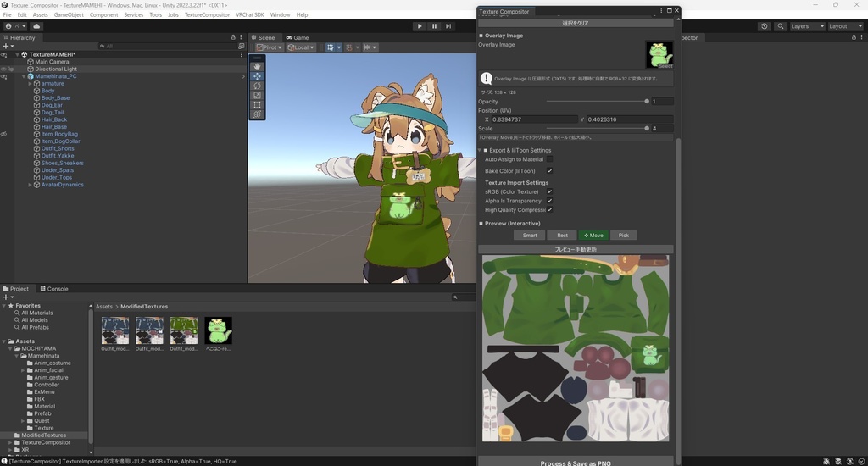Select the Scale tool in Scene overlay

257,95
